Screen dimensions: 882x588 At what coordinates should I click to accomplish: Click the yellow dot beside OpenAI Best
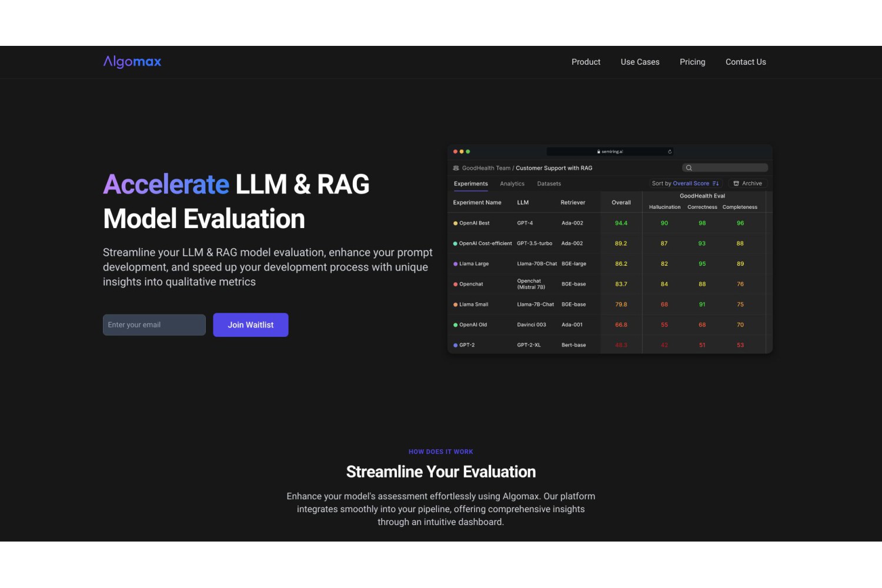pos(455,223)
